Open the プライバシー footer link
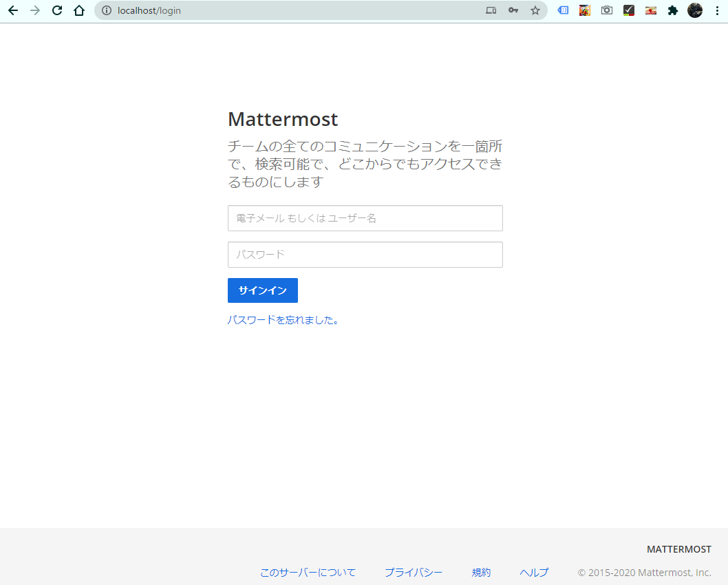 coord(414,573)
